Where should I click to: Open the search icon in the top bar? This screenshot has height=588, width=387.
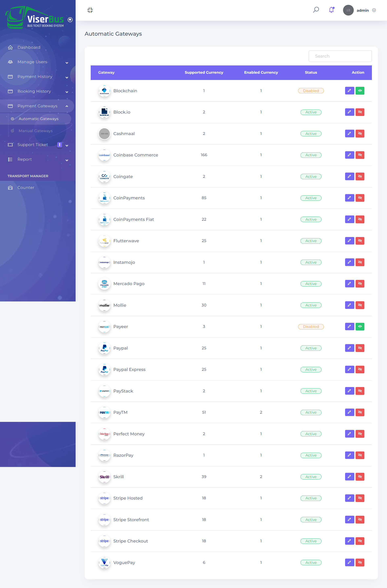click(x=316, y=10)
